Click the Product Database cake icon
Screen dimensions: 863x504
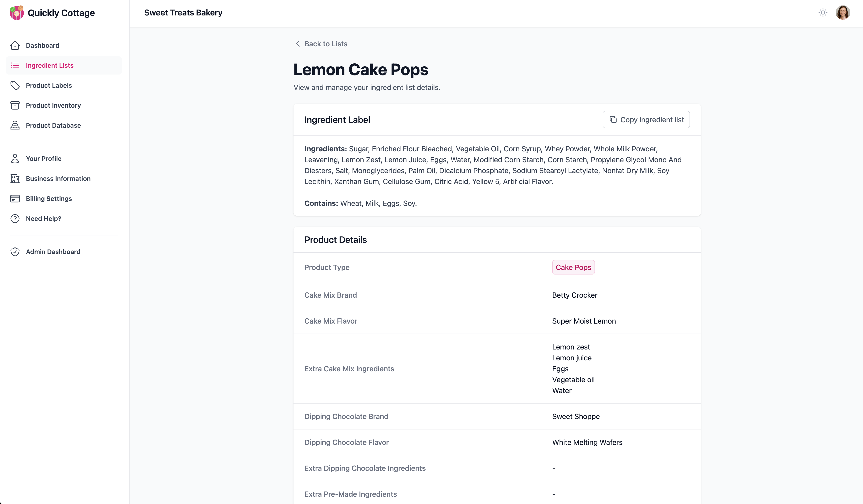[x=15, y=126]
